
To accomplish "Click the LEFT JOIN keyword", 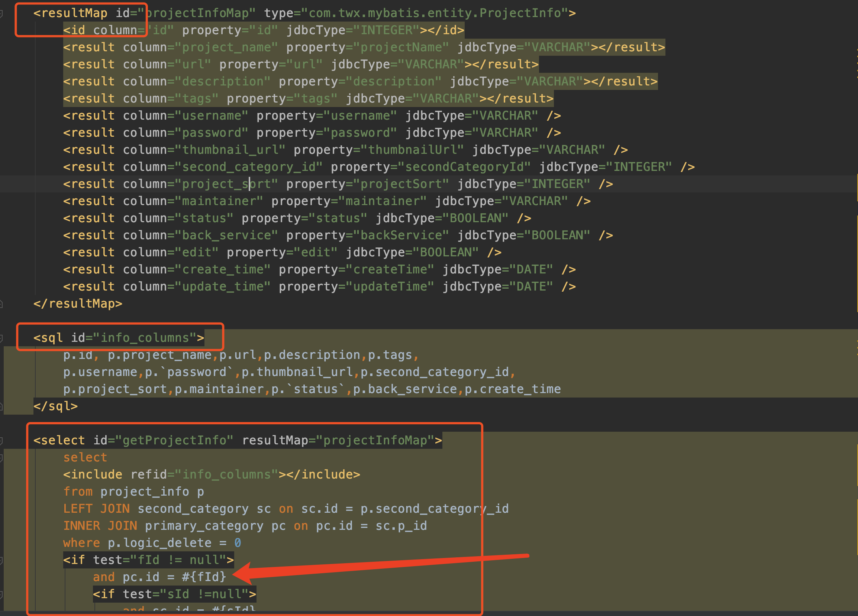I will (96, 509).
